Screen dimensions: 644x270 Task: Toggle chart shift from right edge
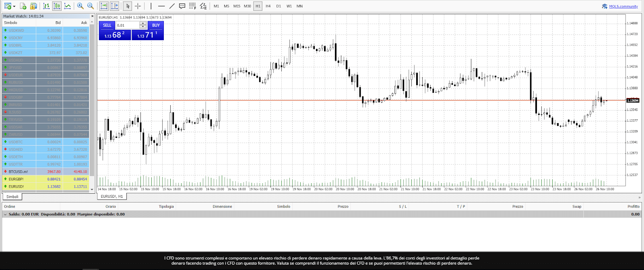(x=114, y=6)
